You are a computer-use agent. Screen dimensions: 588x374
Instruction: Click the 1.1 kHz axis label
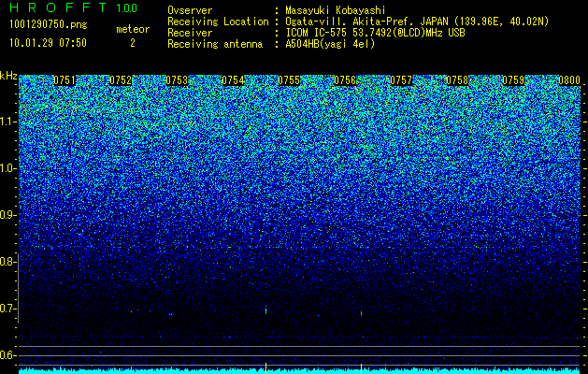(7, 122)
